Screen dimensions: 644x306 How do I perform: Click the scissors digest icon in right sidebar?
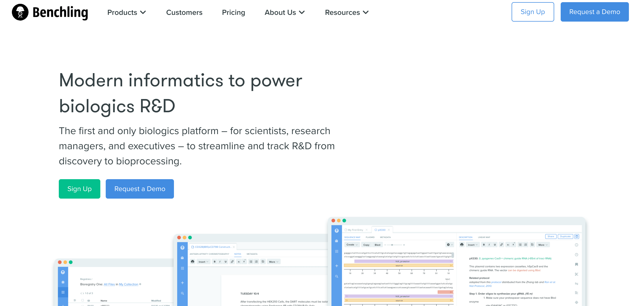(577, 274)
